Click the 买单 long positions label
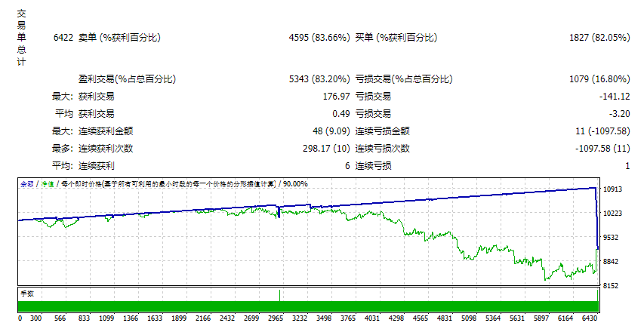Viewport: 644px width, 326px height. point(365,38)
